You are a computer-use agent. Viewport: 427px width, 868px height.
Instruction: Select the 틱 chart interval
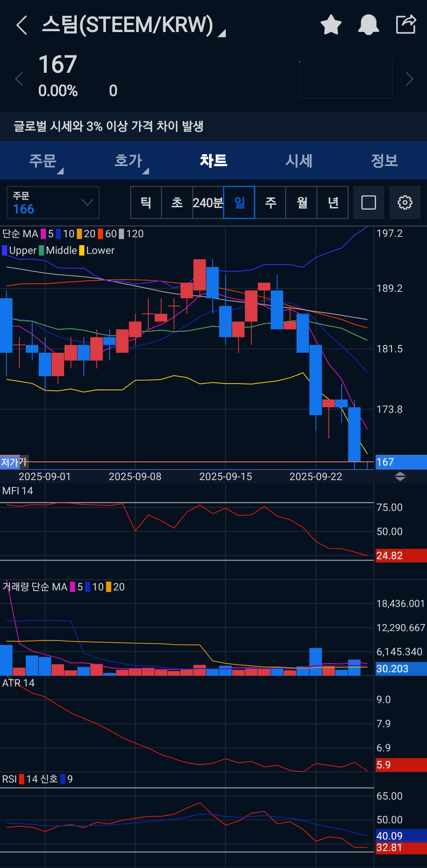tap(146, 202)
